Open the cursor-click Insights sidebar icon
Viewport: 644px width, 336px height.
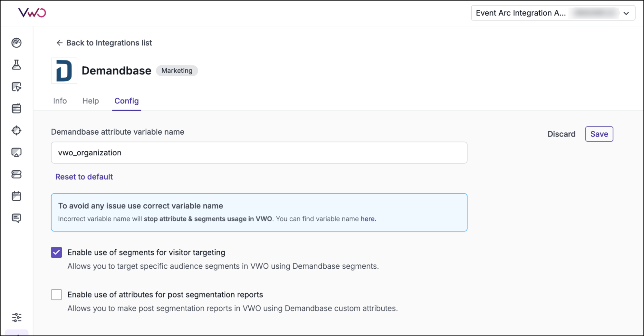tap(16, 87)
